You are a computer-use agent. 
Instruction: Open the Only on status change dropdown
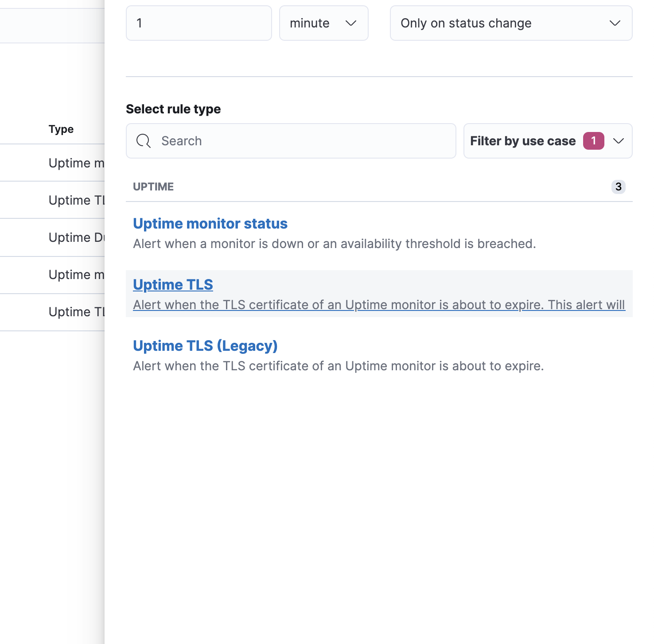pyautogui.click(x=510, y=23)
